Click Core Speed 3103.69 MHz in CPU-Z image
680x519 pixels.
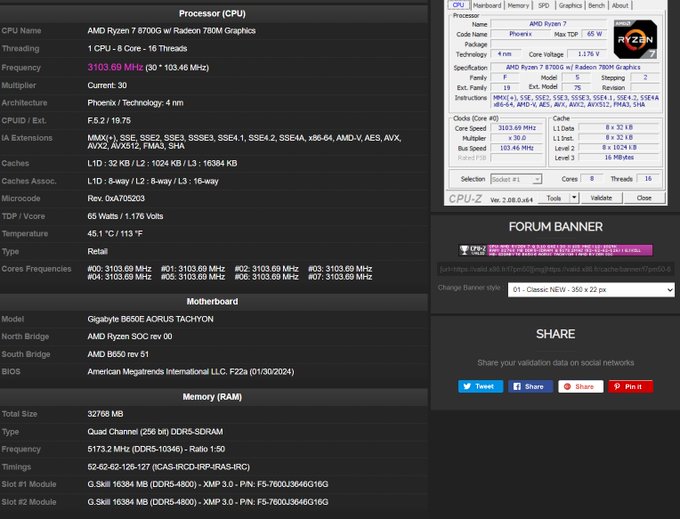pyautogui.click(x=517, y=128)
